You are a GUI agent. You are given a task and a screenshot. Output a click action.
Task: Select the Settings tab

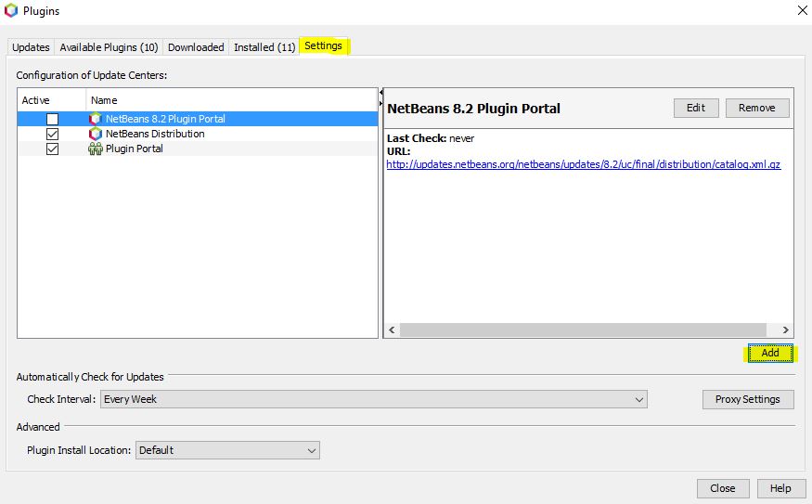point(323,45)
